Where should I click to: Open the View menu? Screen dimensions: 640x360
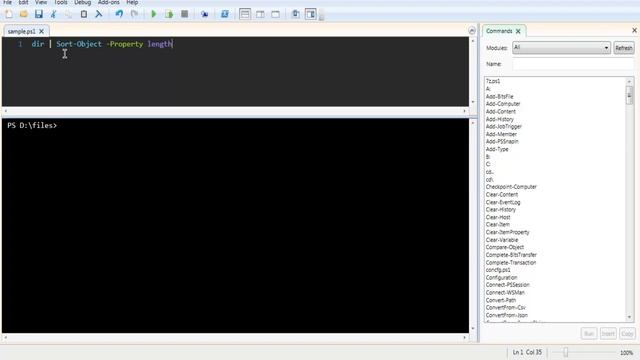click(x=41, y=2)
